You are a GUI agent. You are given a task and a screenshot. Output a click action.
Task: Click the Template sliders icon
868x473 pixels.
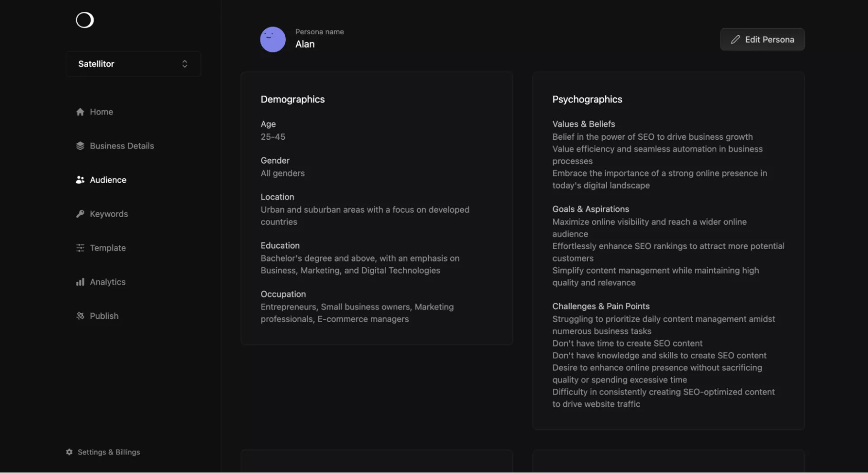80,248
